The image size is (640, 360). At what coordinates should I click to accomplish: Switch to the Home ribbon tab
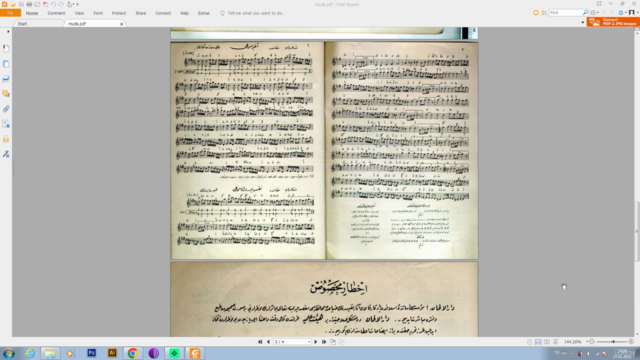32,13
